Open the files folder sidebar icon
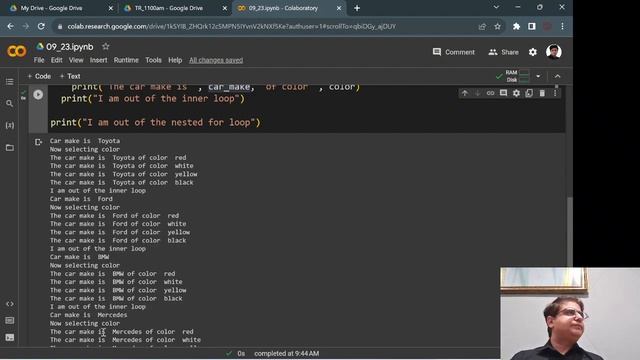Screen dimensions: 640x360 pyautogui.click(x=9, y=147)
